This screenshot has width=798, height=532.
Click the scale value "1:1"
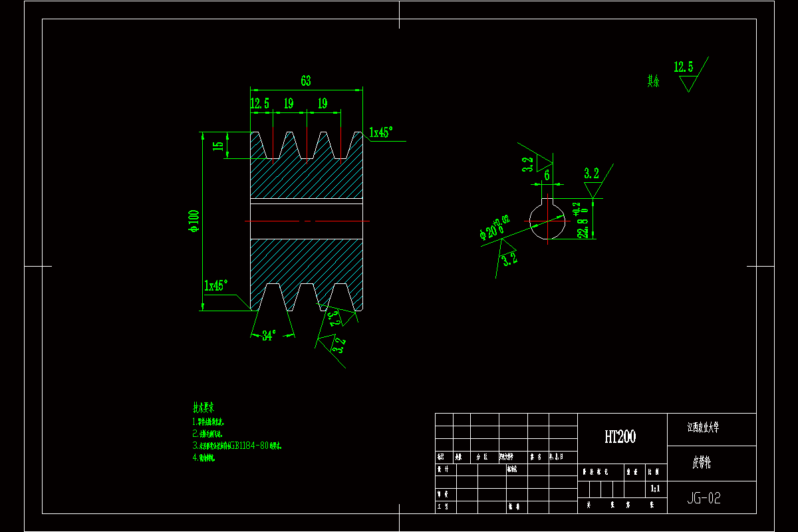coord(654,489)
